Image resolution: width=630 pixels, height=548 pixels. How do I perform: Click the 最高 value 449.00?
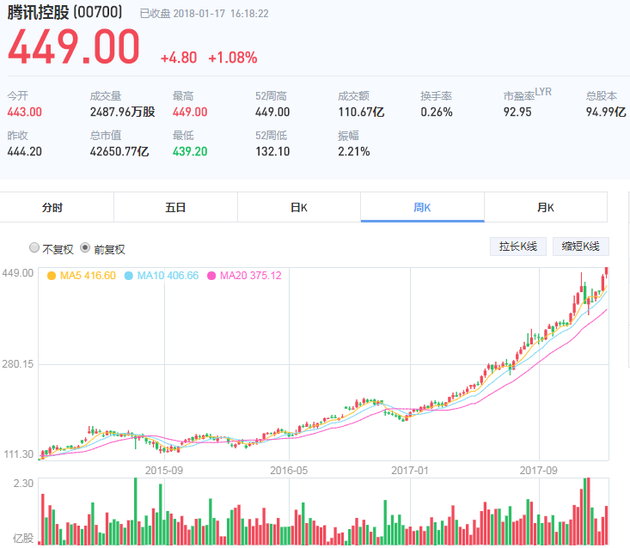click(190, 112)
